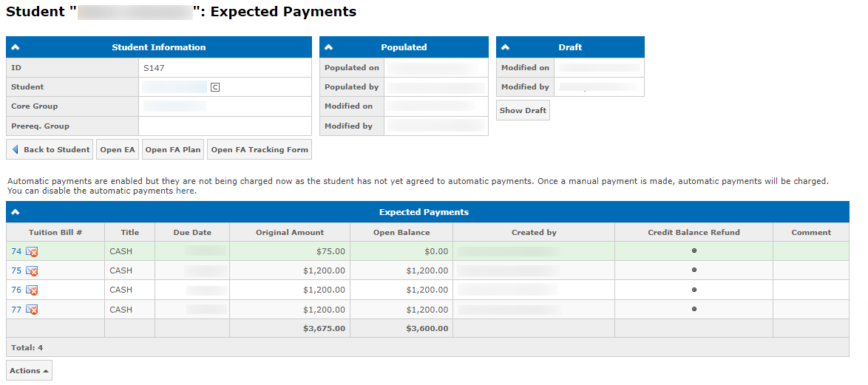Click the Credit Balance Refund dot for bill 77
This screenshot has width=868, height=385.
694,309
